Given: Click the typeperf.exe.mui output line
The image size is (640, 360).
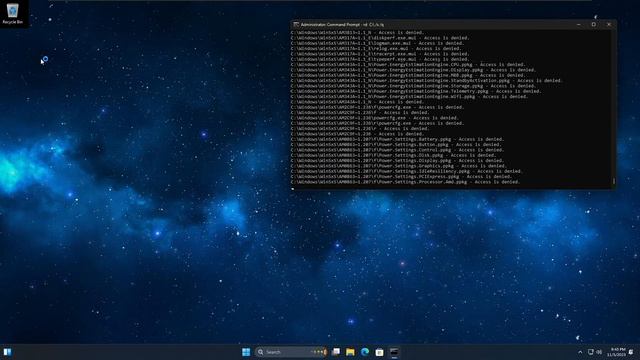Looking at the screenshot, I should coord(380,59).
